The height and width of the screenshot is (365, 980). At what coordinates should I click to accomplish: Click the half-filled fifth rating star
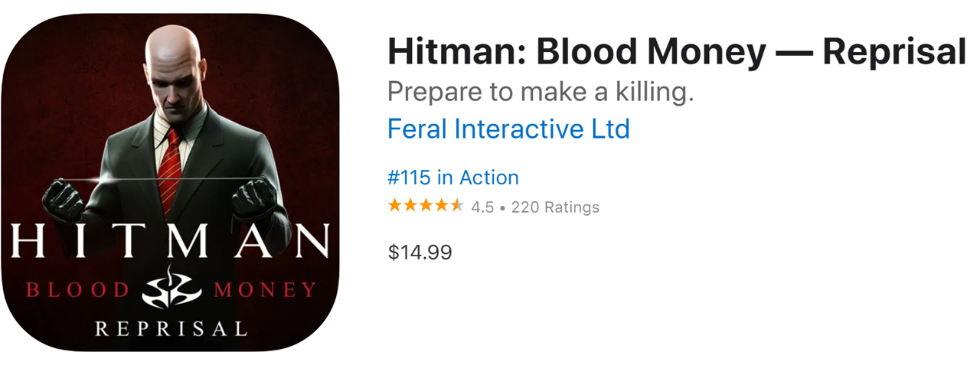click(x=457, y=206)
